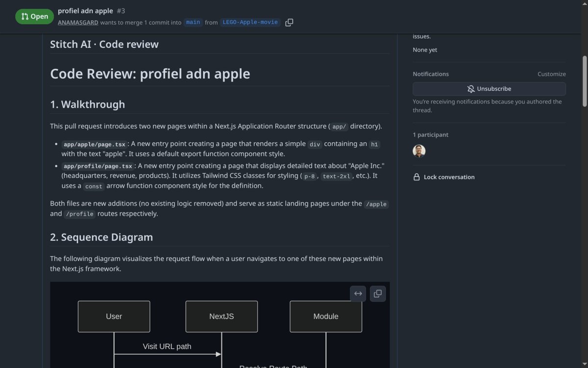Click the text-2xl code snippet
The width and height of the screenshot is (588, 368).
(x=337, y=176)
